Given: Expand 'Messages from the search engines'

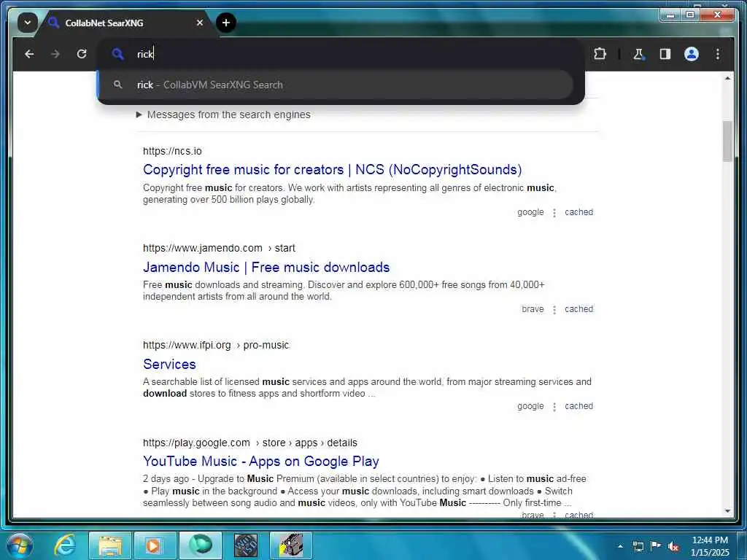Looking at the screenshot, I should tap(223, 114).
